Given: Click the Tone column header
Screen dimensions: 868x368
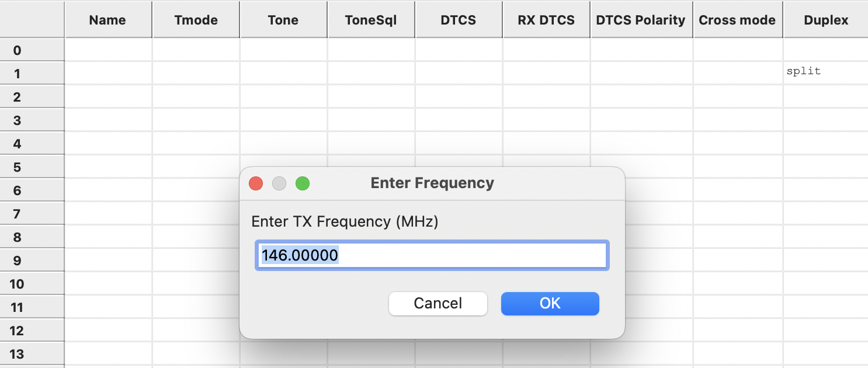Looking at the screenshot, I should [283, 20].
